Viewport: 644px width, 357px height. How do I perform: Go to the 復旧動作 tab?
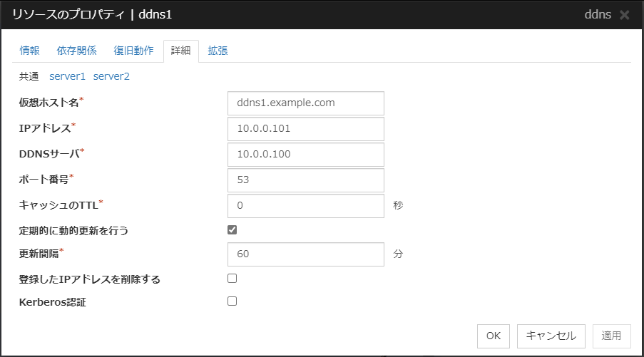tap(133, 51)
